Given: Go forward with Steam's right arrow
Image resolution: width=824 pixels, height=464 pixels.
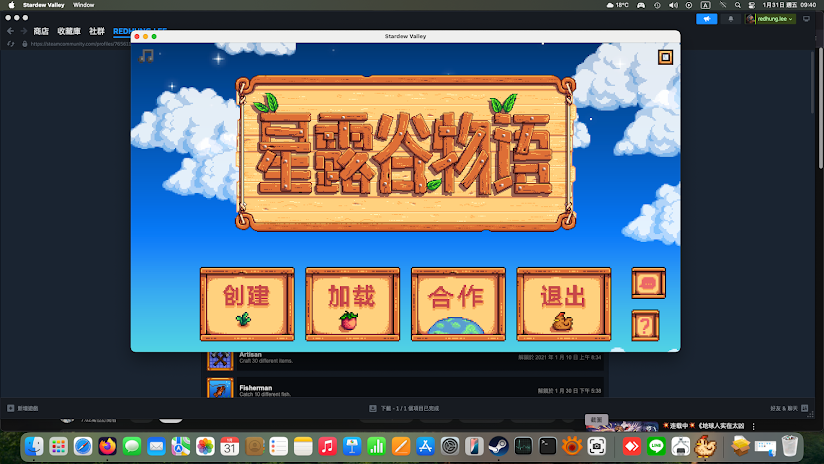Looking at the screenshot, I should [24, 32].
